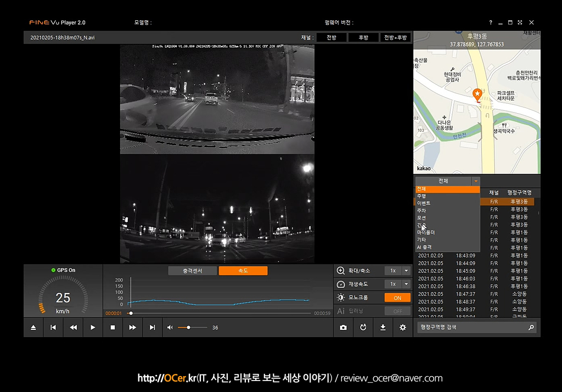Stop the video playback
562x392 pixels.
tap(113, 327)
